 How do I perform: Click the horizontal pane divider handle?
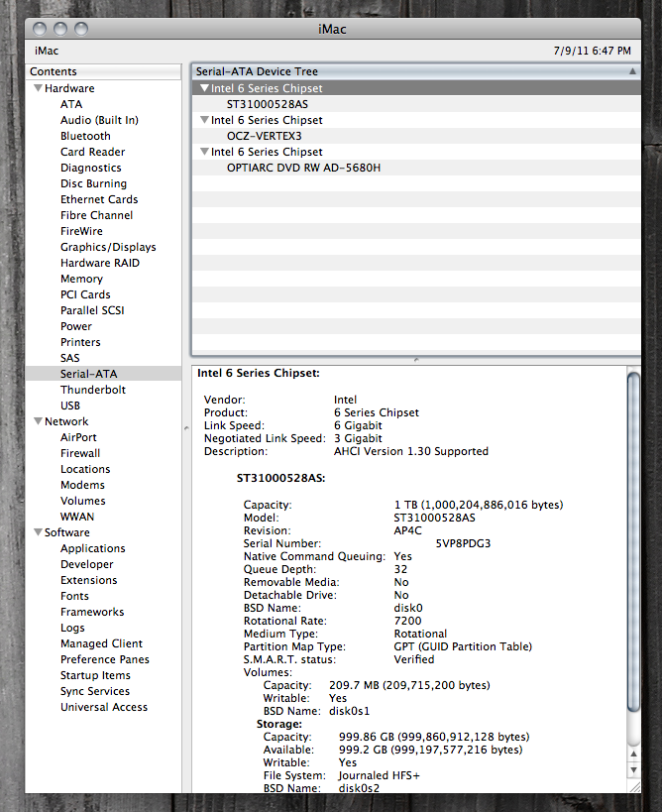[x=416, y=359]
